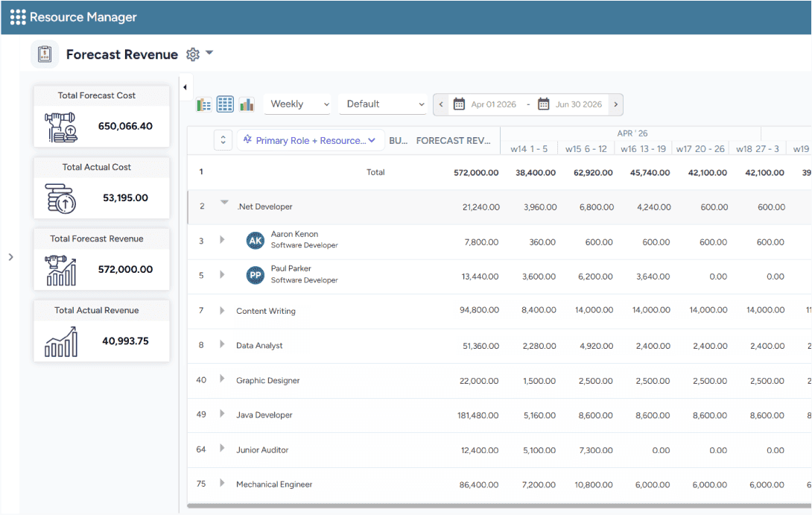
Task: Click the 40,993.75 actual revenue value
Action: [x=125, y=341]
